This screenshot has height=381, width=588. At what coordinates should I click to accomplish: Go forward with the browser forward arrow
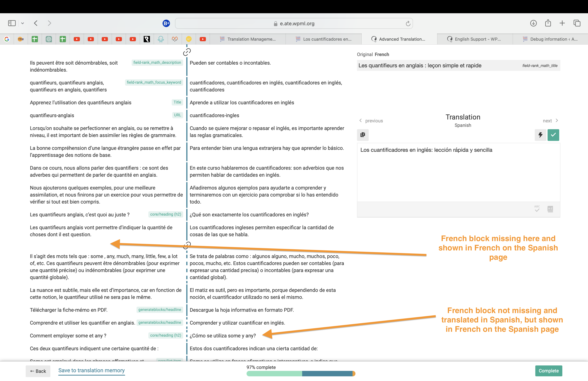tap(49, 23)
